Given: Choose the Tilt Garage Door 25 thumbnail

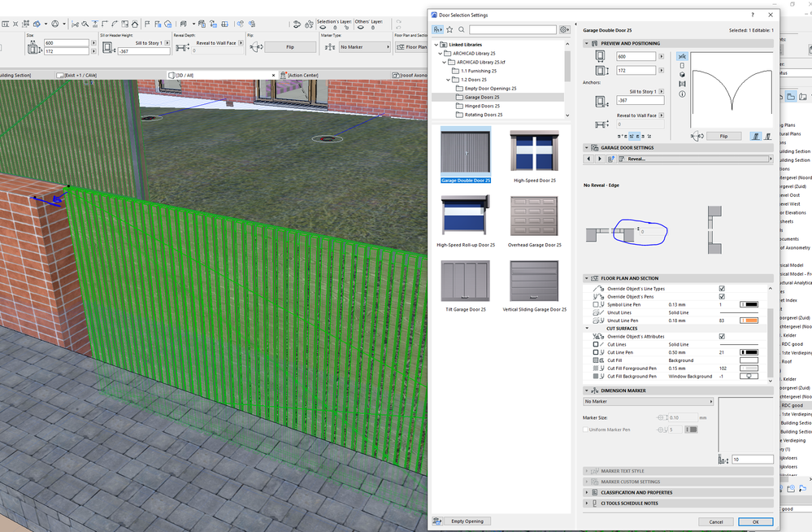Looking at the screenshot, I should click(466, 286).
